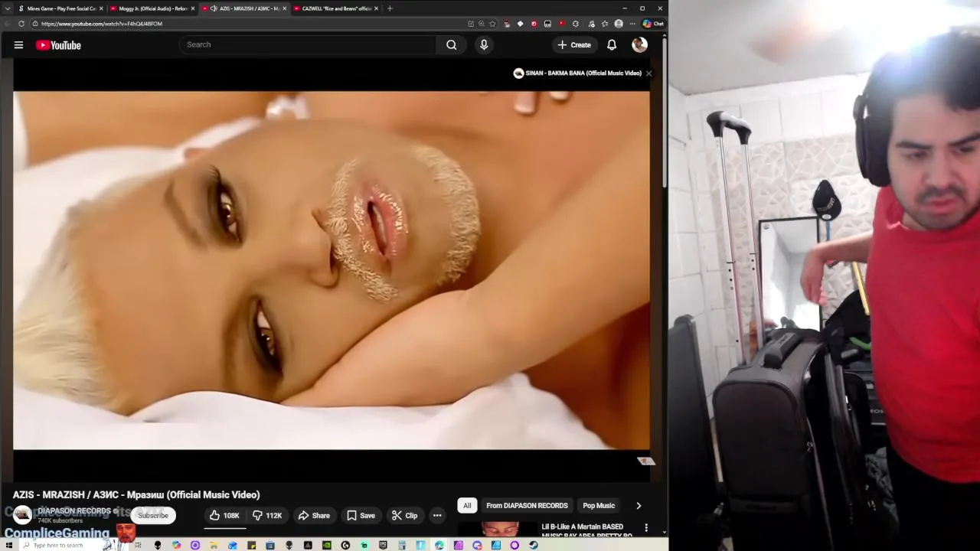980x551 pixels.
Task: Select the Pop Music chip
Action: 599,506
